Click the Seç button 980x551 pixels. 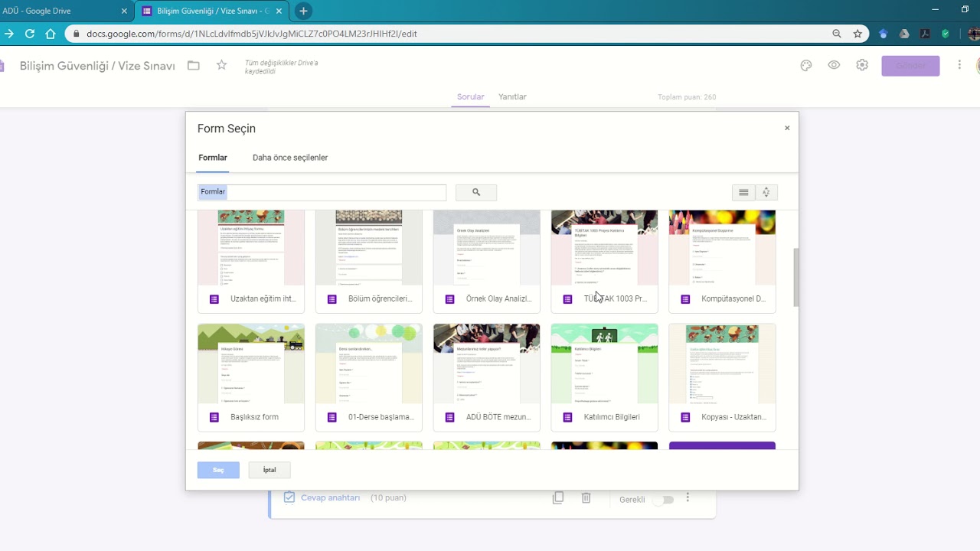(218, 470)
